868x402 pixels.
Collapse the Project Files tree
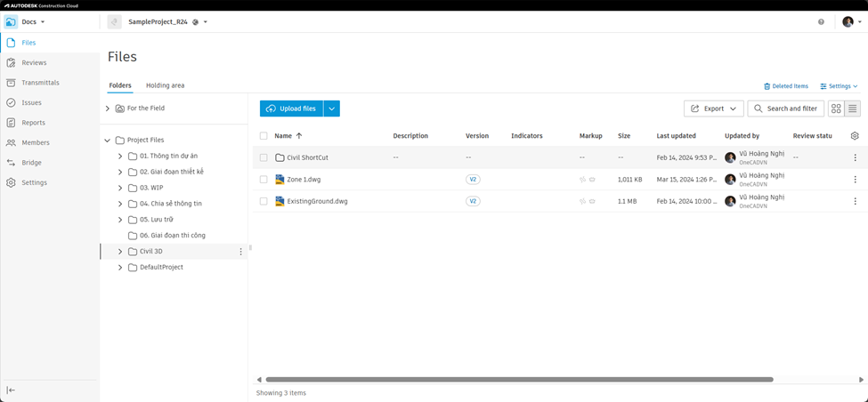108,140
